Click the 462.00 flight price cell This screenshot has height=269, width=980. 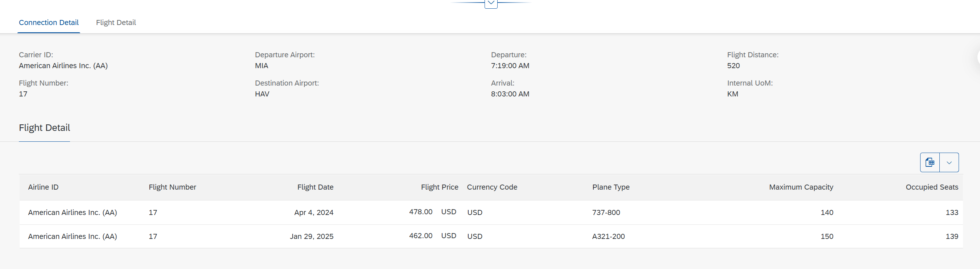click(x=420, y=236)
